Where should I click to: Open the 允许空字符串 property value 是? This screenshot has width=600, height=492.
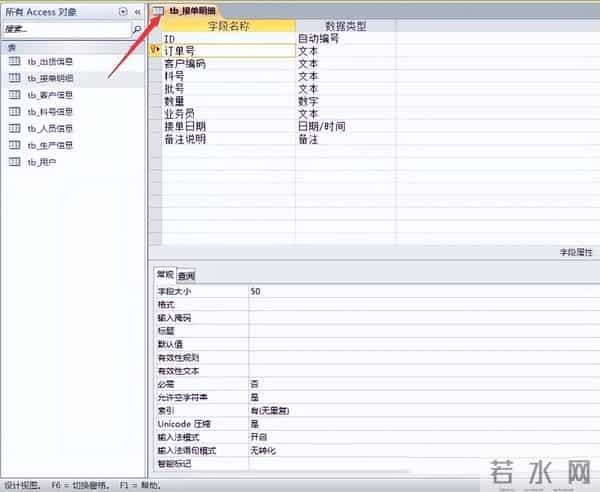coord(424,398)
